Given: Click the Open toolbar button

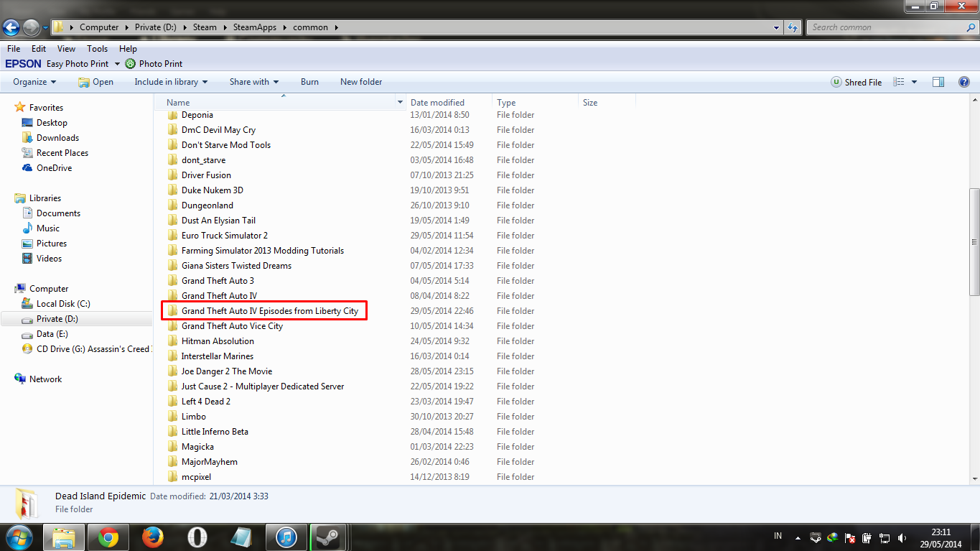Looking at the screenshot, I should (95, 82).
